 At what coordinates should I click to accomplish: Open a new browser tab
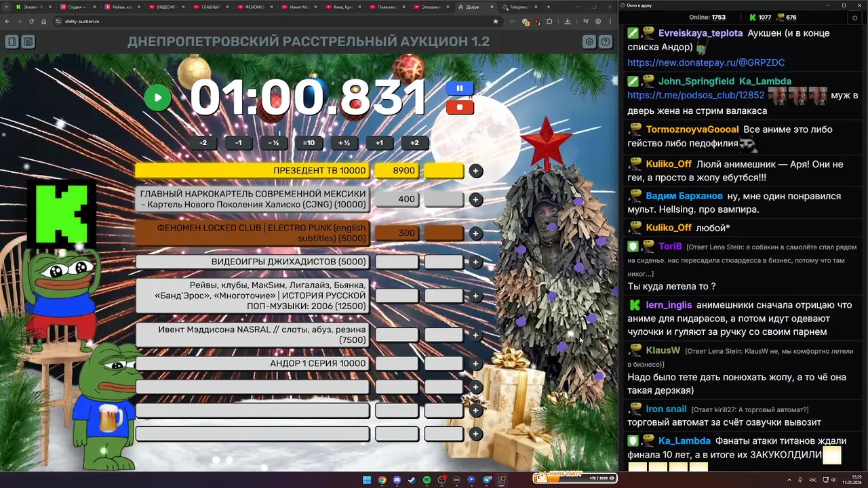pos(548,7)
